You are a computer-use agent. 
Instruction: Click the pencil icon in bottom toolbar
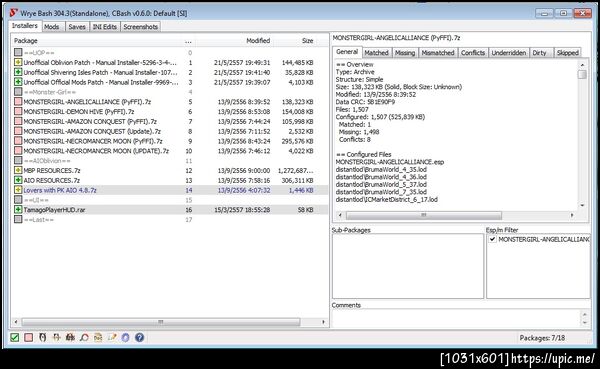point(112,337)
